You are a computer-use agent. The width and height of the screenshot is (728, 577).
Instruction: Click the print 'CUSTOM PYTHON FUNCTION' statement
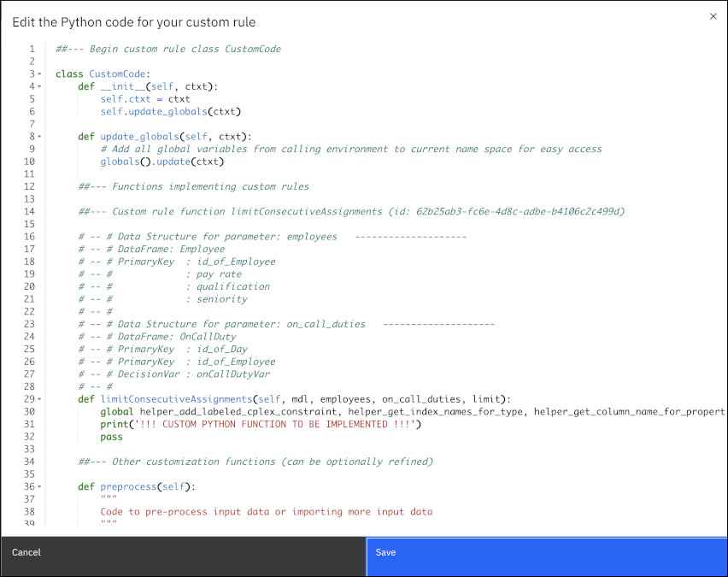click(x=261, y=424)
